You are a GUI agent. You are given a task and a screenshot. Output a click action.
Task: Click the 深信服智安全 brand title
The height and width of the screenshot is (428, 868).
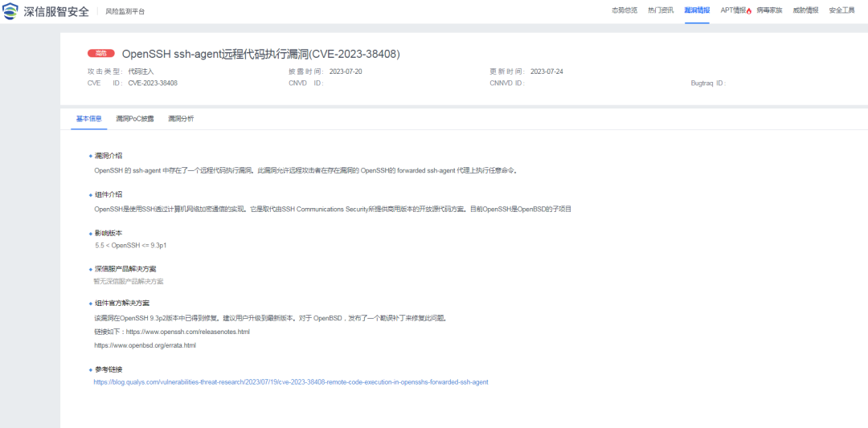pyautogui.click(x=56, y=11)
